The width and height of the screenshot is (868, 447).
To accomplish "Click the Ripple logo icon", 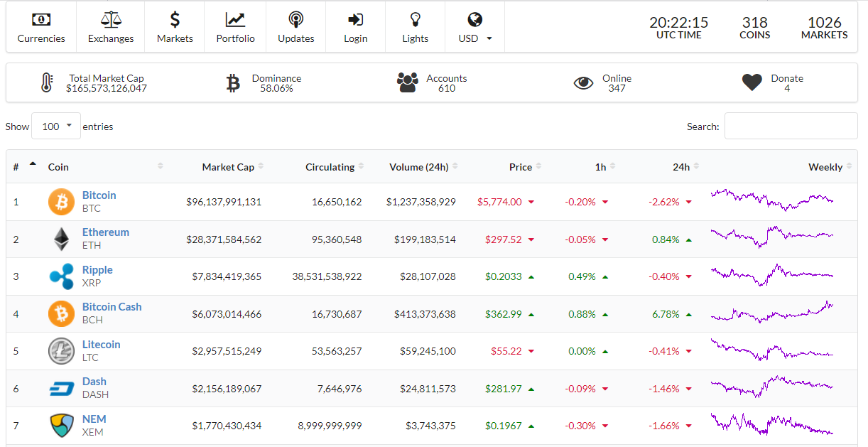I will point(61,276).
